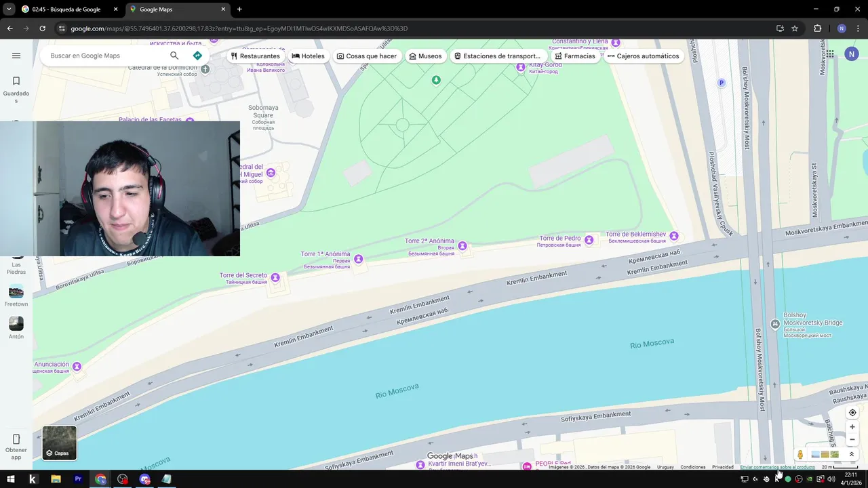This screenshot has width=868, height=488.
Task: Zoom in the map with plus
Action: [x=852, y=427]
